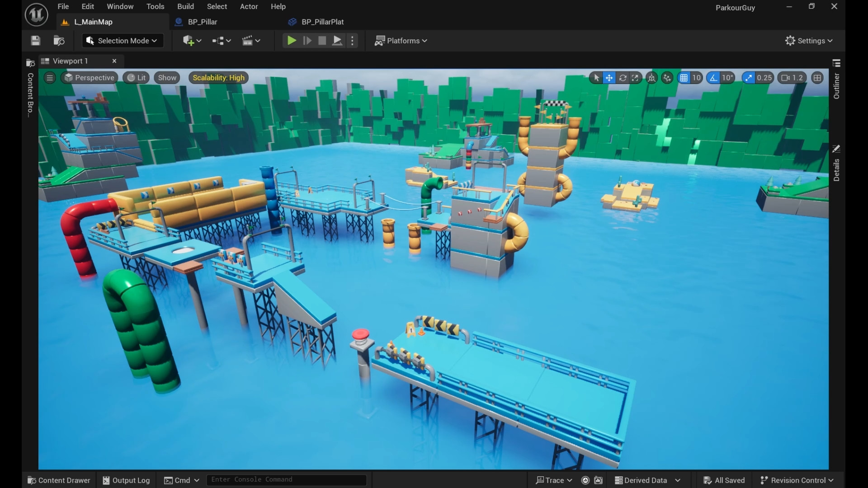Change grid snap value 10
Screen dimensions: 868x488
pos(697,78)
